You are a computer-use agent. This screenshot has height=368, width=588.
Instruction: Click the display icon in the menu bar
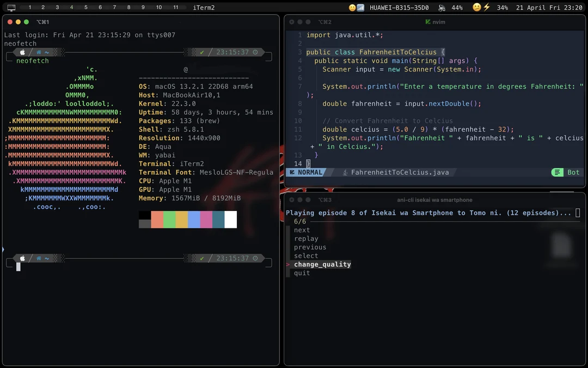click(11, 8)
